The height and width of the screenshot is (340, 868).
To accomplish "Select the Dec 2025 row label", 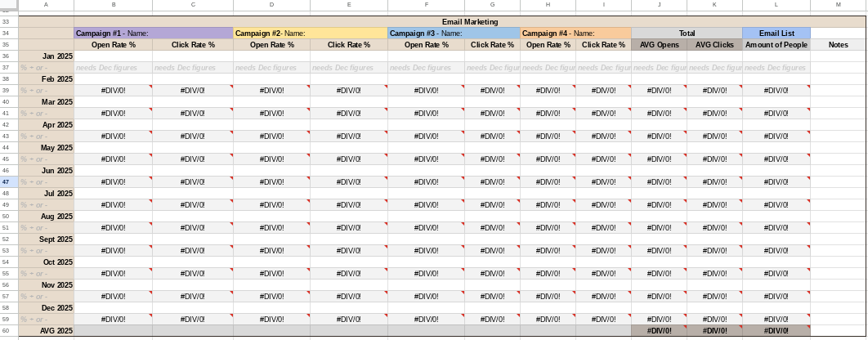I will (x=47, y=308).
